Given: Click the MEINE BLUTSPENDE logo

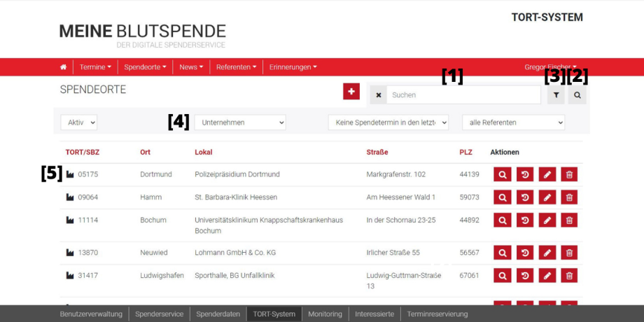Looking at the screenshot, I should [143, 36].
